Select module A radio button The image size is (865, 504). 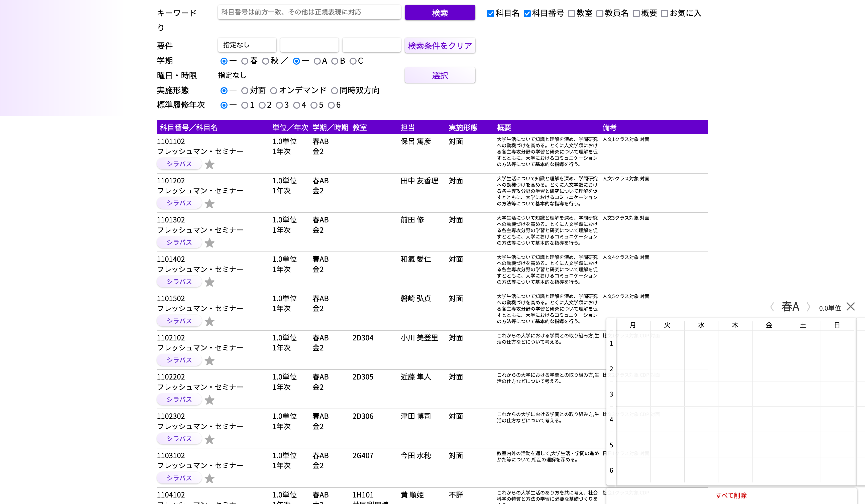[317, 61]
